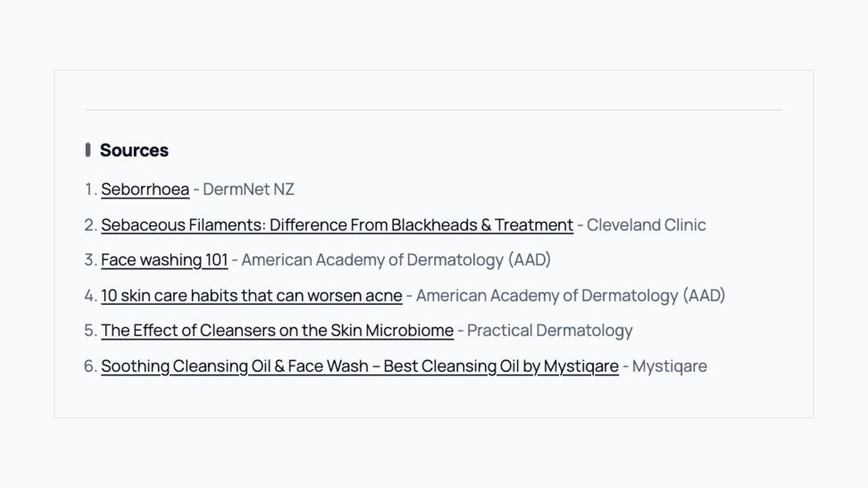Click list number 4 before 10 skin care habits
The height and width of the screenshot is (488, 868).
91,295
